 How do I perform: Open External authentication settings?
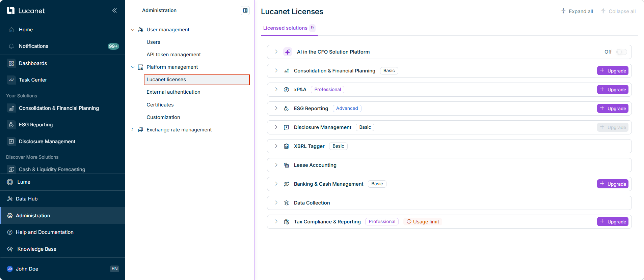173,92
